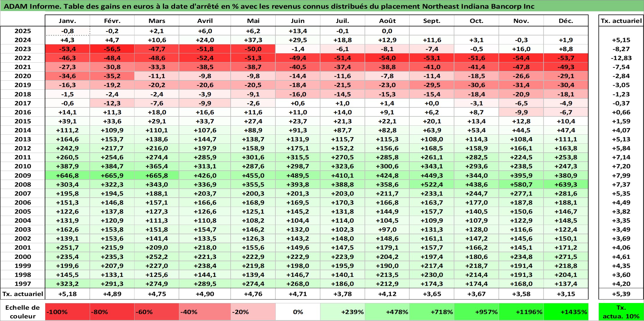This screenshot has height=321, width=644.
Task: Select the 2022 row label
Action: pos(23,58)
